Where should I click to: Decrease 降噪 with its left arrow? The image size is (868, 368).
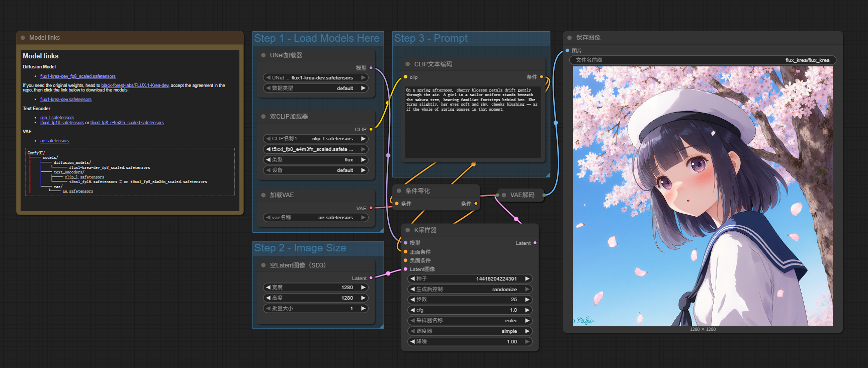coord(412,342)
